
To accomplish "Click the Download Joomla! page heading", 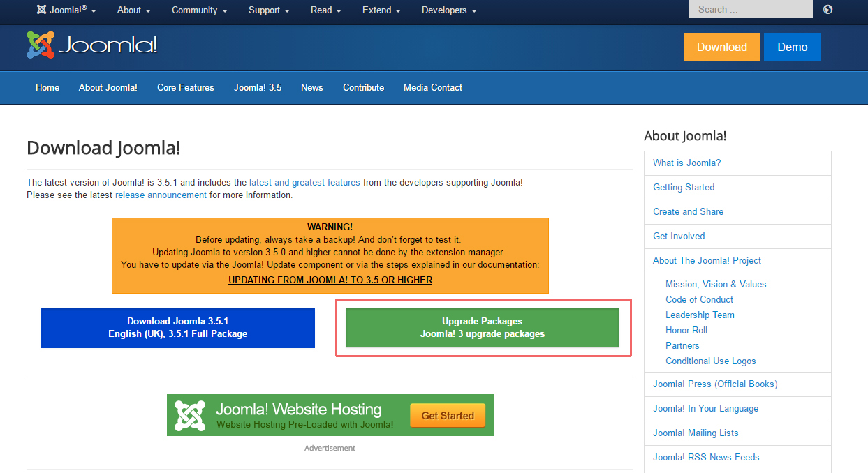I will [103, 148].
